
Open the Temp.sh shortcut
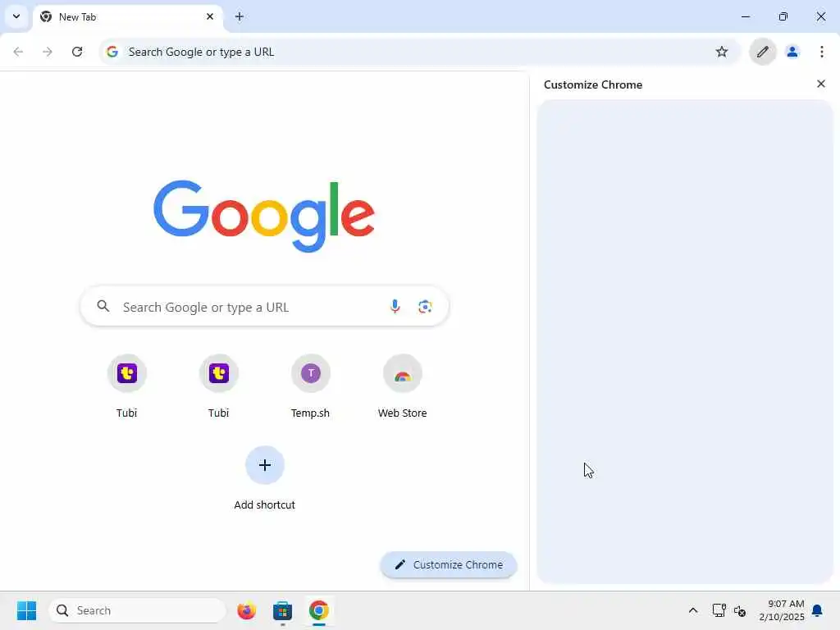click(311, 386)
